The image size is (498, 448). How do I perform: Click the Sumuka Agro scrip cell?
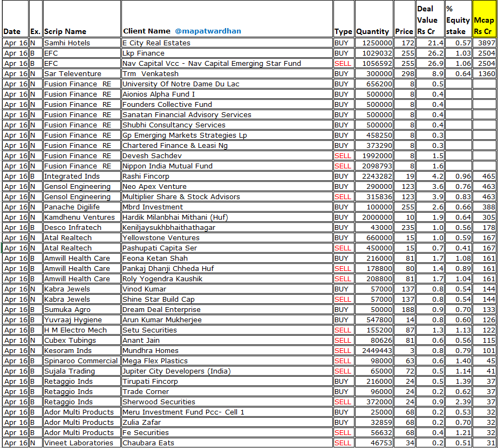82,309
